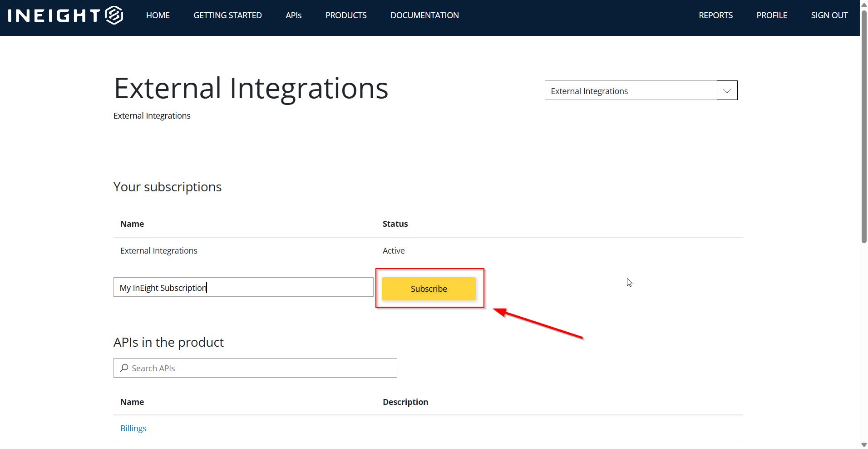Open the External Integrations combo box
This screenshot has height=449, width=868.
pyautogui.click(x=631, y=90)
